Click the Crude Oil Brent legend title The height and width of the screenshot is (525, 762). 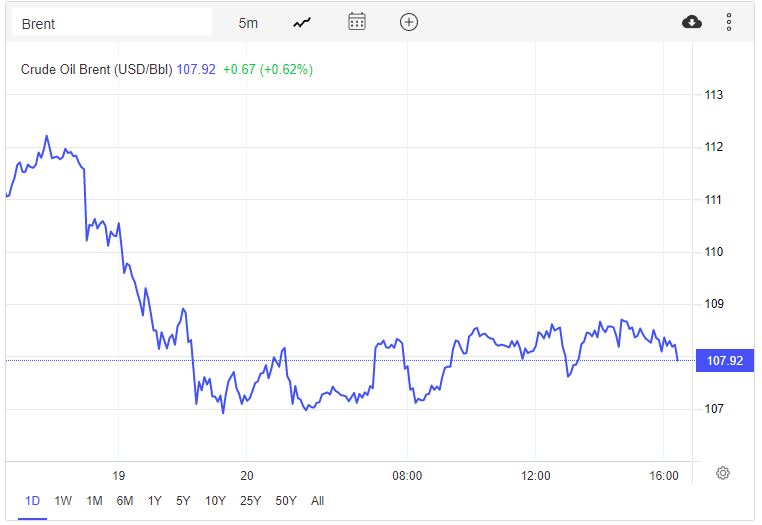click(97, 70)
